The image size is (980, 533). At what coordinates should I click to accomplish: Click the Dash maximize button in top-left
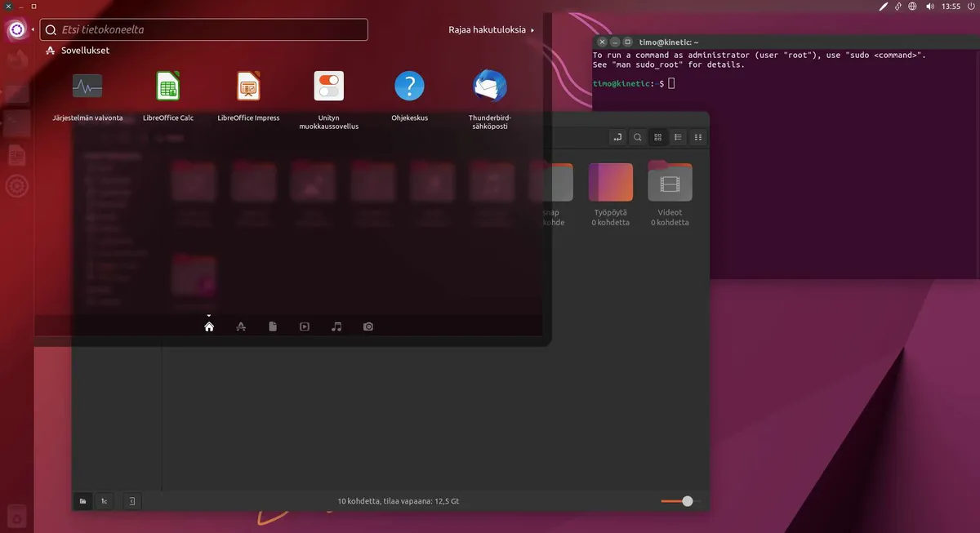(33, 6)
